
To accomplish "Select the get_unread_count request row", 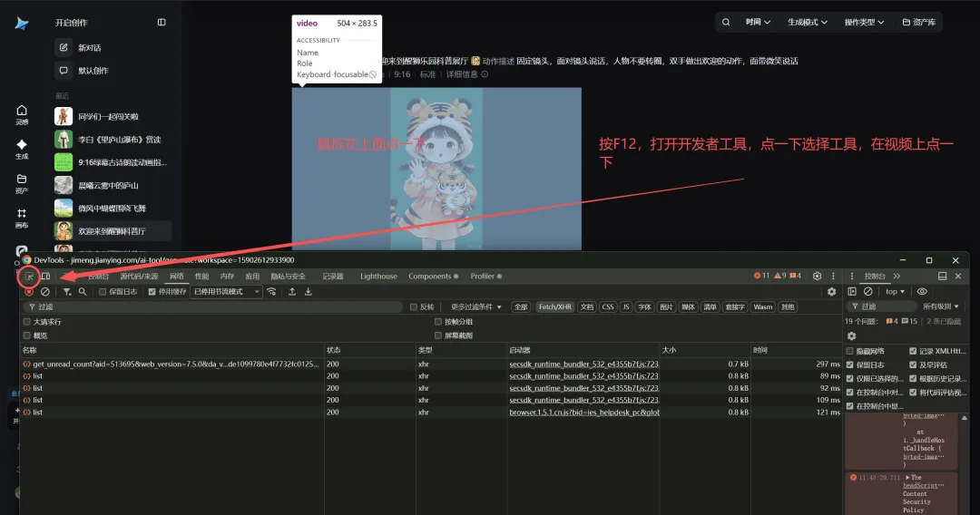I will click(431, 364).
